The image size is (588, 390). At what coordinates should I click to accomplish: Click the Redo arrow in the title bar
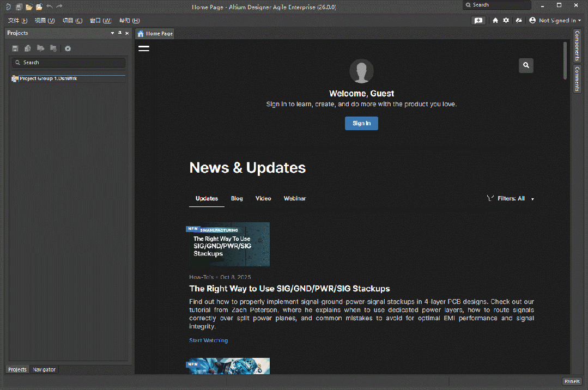click(59, 7)
